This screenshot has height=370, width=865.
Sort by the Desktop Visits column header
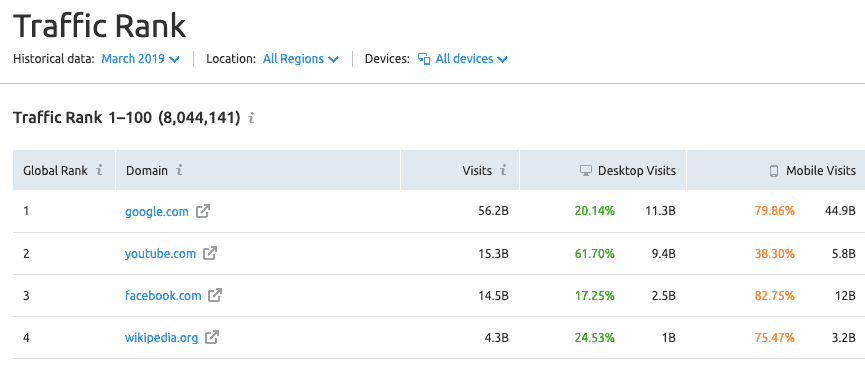pyautogui.click(x=628, y=170)
